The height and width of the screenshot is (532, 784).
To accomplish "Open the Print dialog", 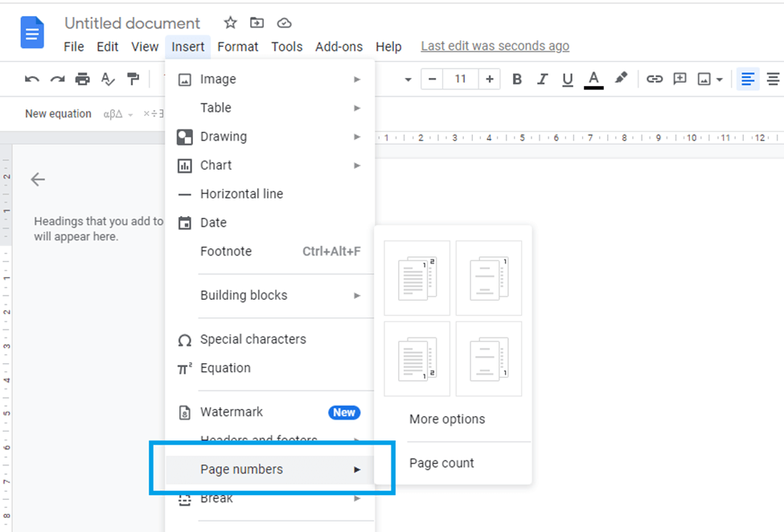I will [x=81, y=79].
